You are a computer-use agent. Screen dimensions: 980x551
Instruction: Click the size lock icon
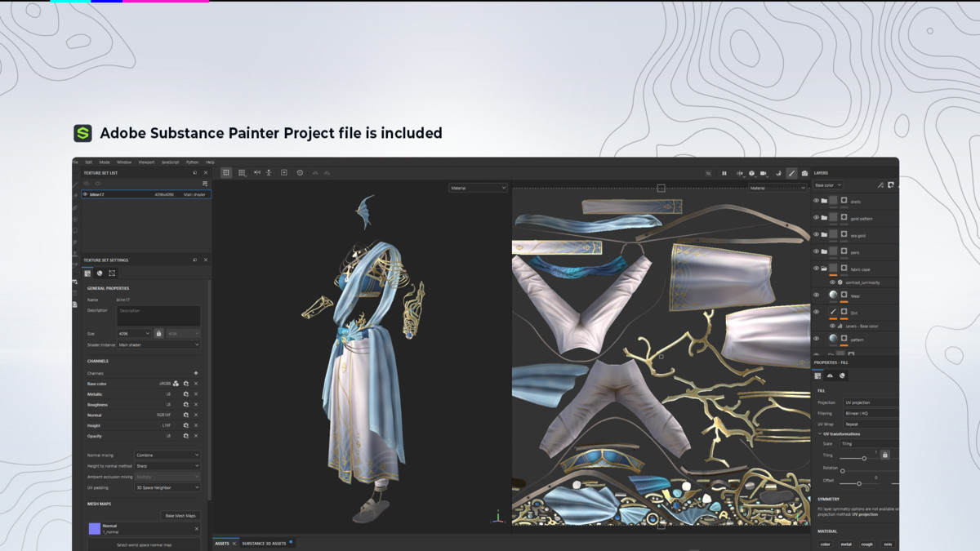click(158, 334)
